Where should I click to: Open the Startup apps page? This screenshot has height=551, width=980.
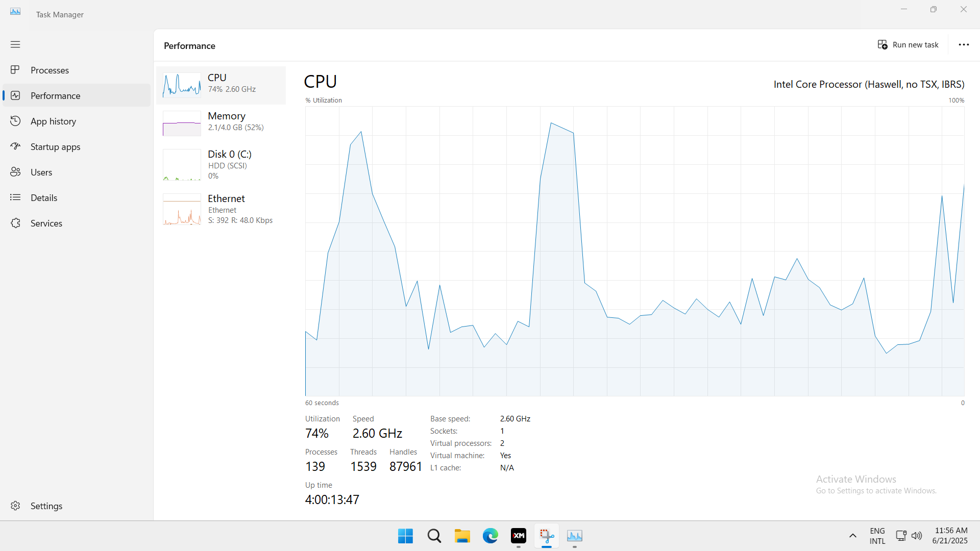(x=55, y=146)
